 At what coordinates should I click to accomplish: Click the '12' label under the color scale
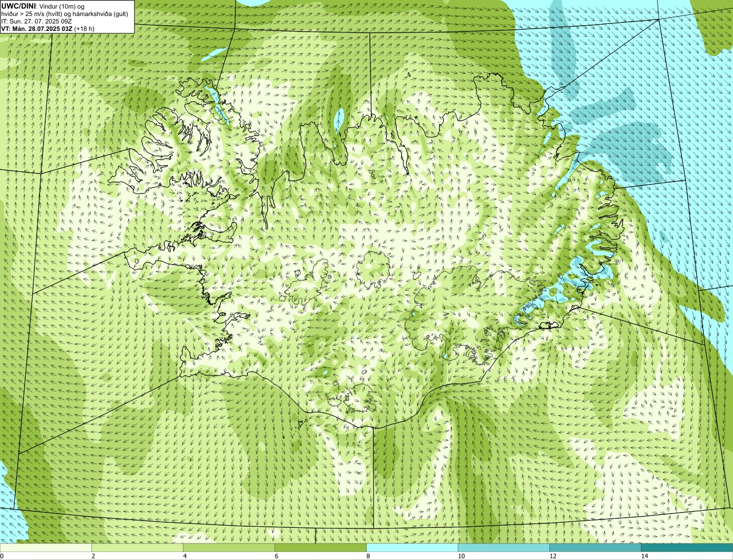(553, 556)
